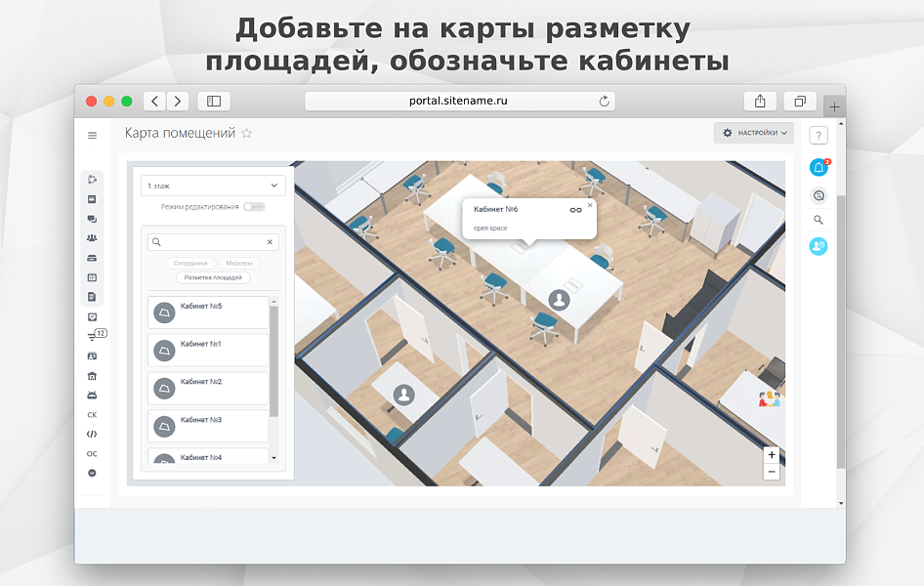
Task: Star the Карта помещений page
Action: click(x=247, y=133)
